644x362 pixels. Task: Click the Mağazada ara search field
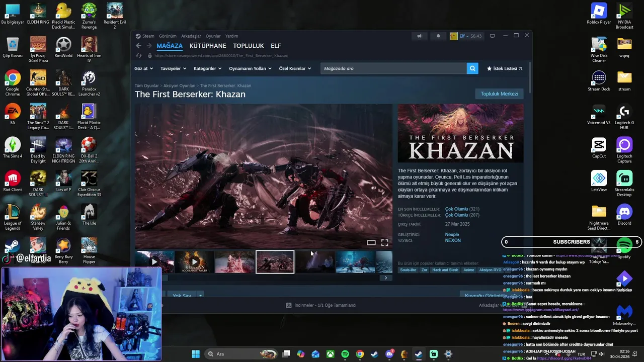[393, 68]
